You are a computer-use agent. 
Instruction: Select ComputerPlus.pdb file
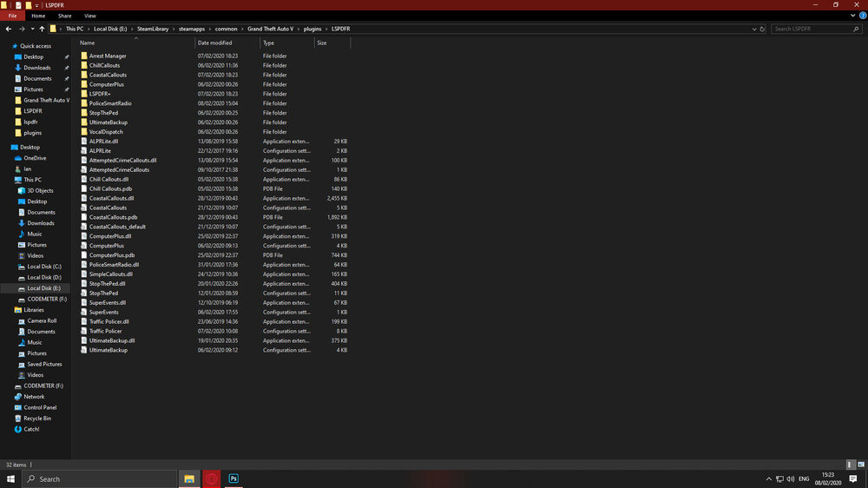(x=112, y=255)
